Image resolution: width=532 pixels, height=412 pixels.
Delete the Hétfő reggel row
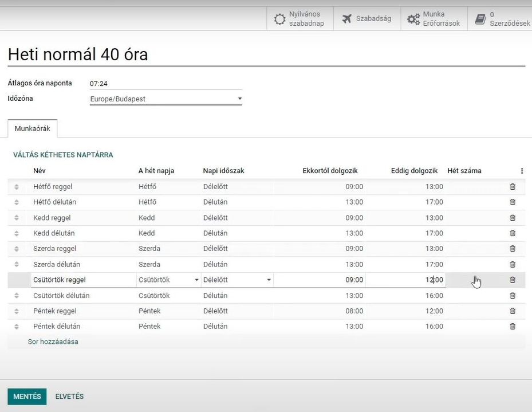(x=512, y=187)
